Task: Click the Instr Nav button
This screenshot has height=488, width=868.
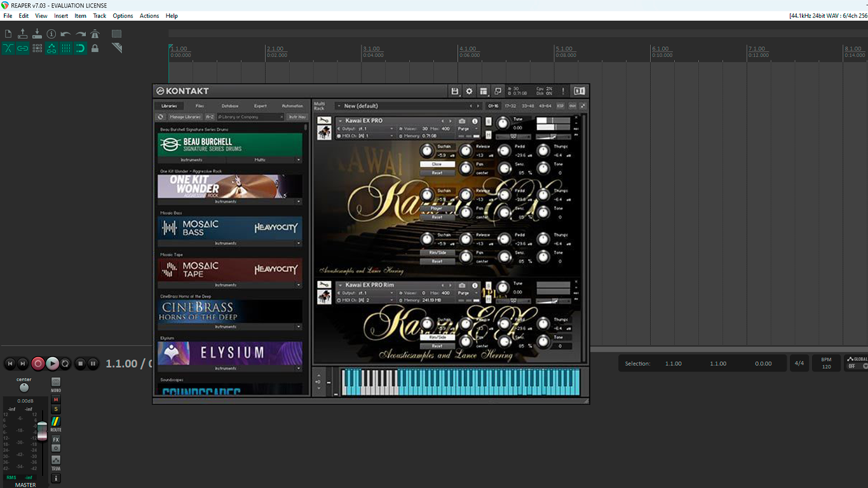Action: (x=297, y=117)
